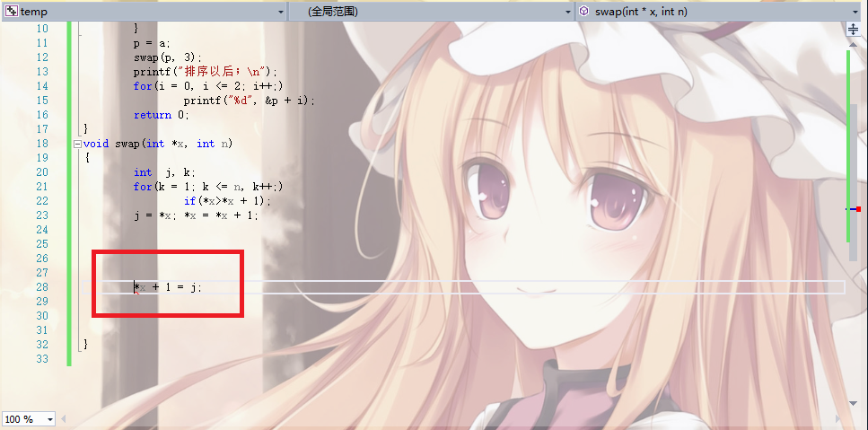Click the "if(*x>*x + 1);" line
The width and height of the screenshot is (868, 430).
(x=227, y=201)
